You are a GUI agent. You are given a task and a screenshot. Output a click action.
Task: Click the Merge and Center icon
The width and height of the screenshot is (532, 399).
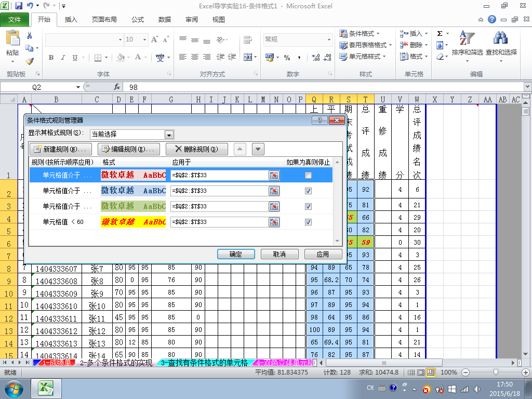point(248,57)
